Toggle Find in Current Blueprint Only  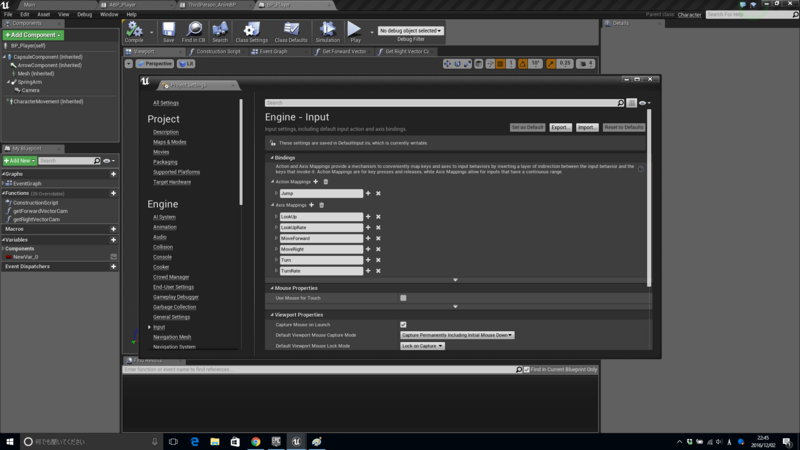(527, 369)
